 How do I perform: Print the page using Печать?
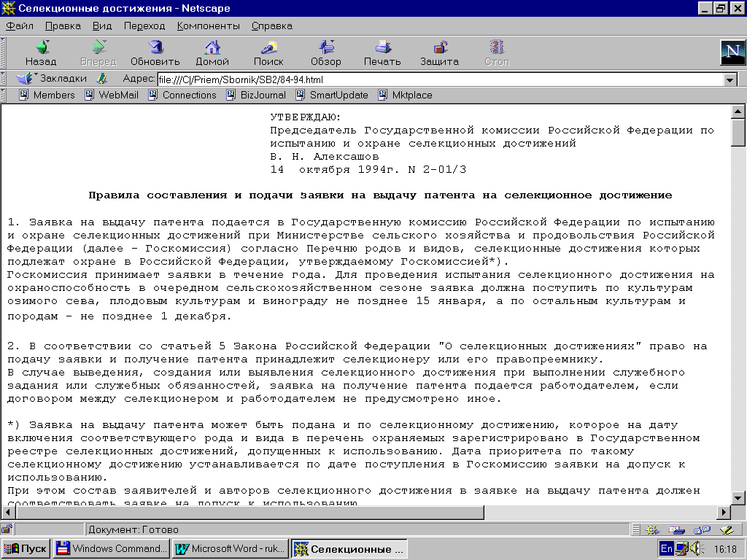point(382,52)
